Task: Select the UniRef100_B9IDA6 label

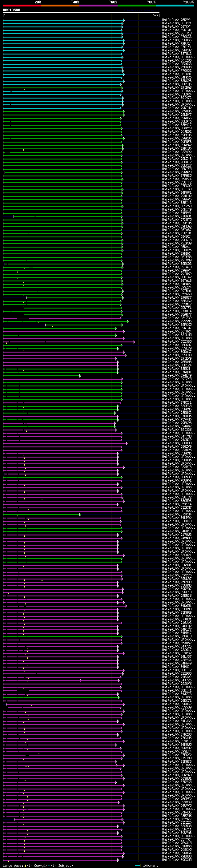Action: [176, 88]
